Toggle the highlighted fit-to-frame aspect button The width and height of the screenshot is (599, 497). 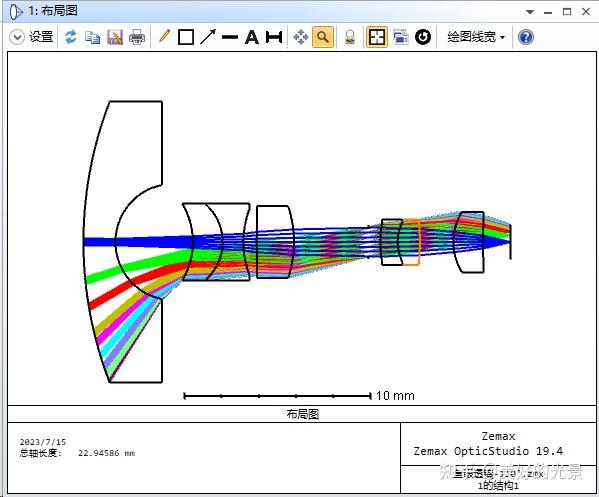coord(377,37)
